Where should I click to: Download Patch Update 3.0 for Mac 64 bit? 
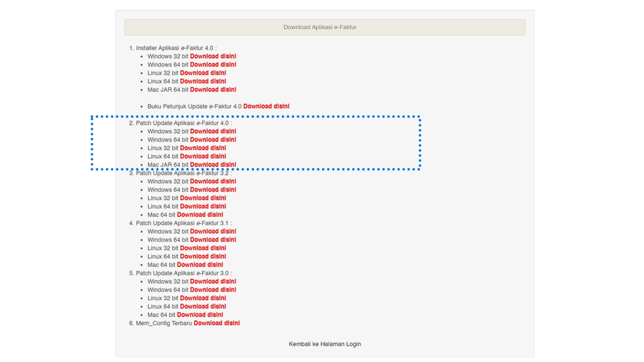200,315
